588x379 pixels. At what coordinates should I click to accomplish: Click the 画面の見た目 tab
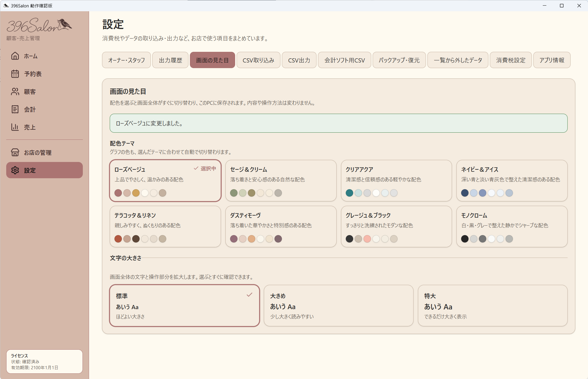(212, 60)
